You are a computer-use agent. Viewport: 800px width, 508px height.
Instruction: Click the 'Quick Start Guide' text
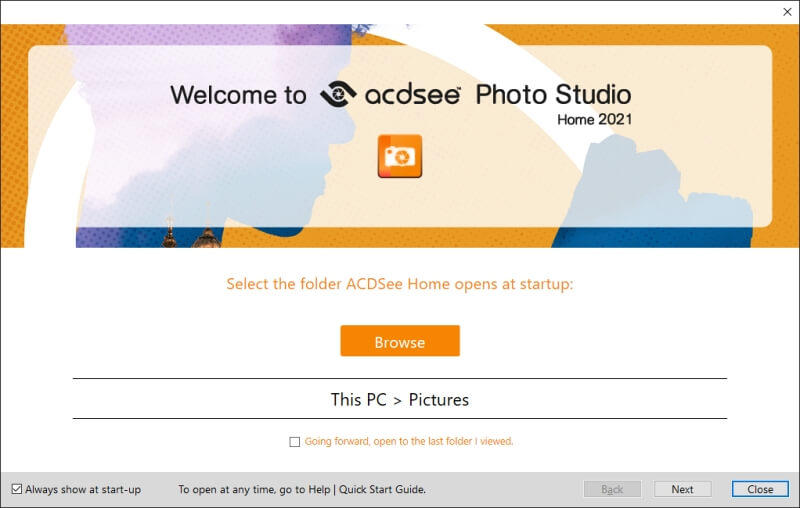(382, 490)
